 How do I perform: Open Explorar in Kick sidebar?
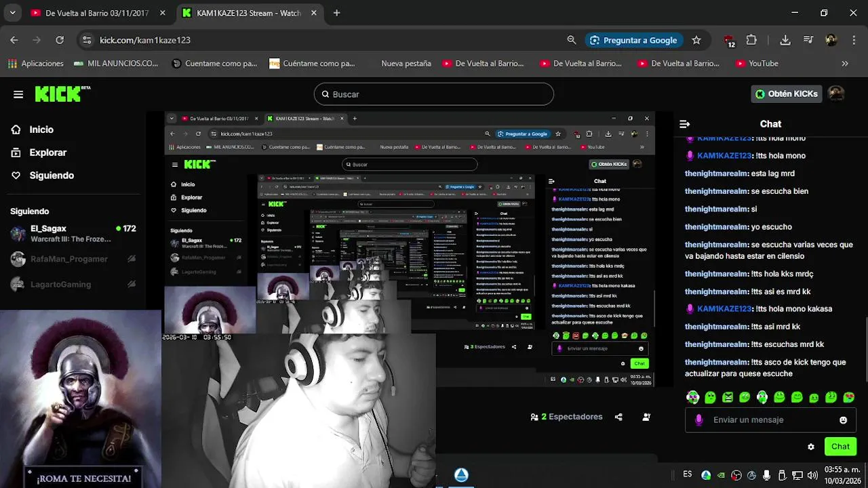39,152
